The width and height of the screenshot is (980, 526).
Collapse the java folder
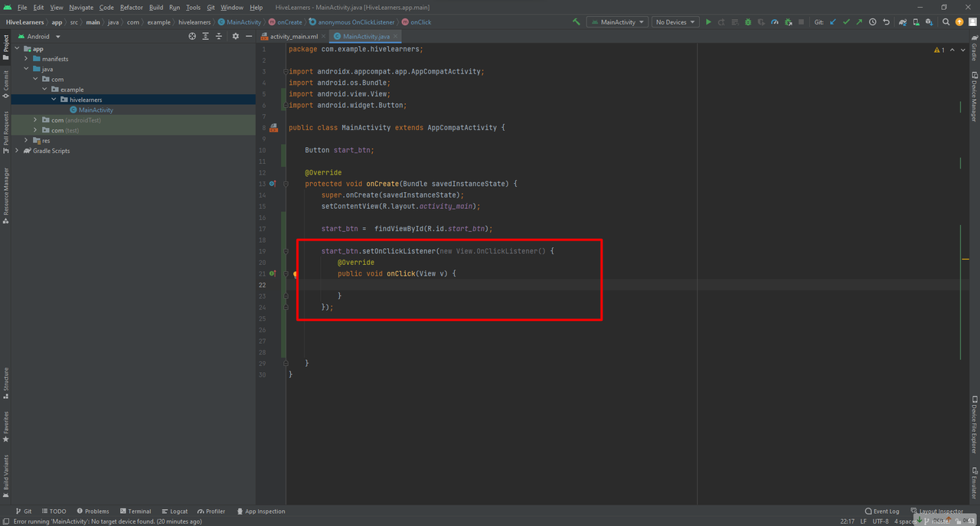[26, 69]
